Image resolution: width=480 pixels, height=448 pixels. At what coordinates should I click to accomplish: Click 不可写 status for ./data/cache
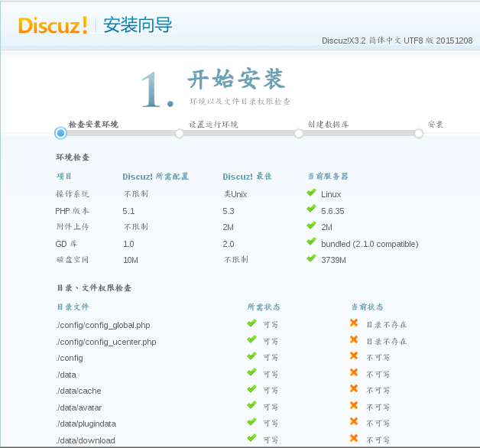click(378, 391)
